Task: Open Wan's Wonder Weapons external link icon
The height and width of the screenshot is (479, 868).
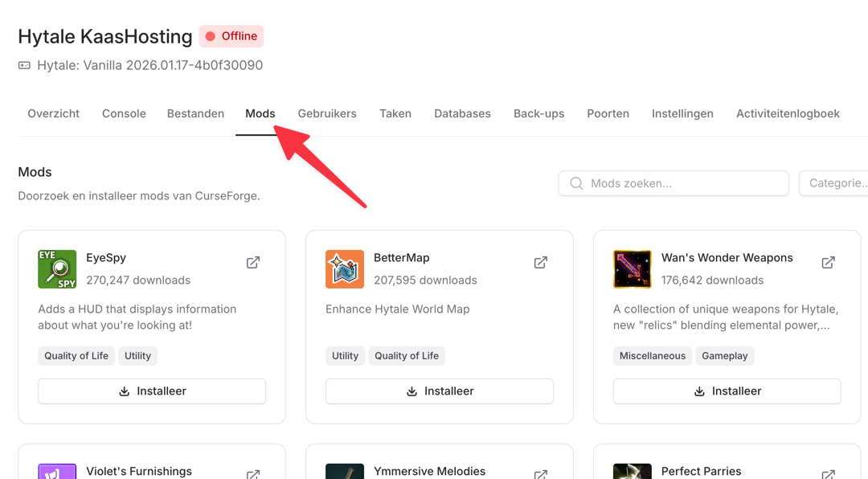Action: pyautogui.click(x=828, y=263)
